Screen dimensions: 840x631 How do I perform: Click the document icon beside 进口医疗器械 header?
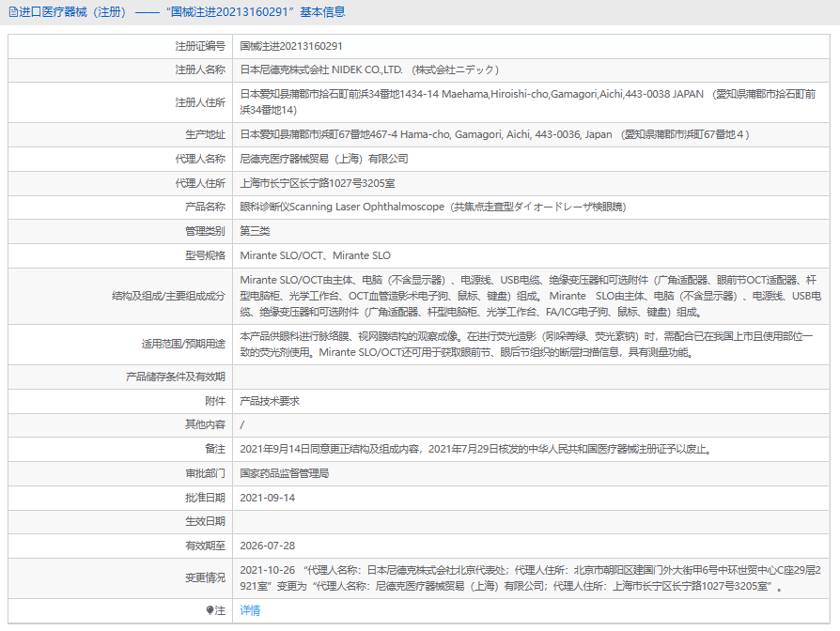coord(13,12)
